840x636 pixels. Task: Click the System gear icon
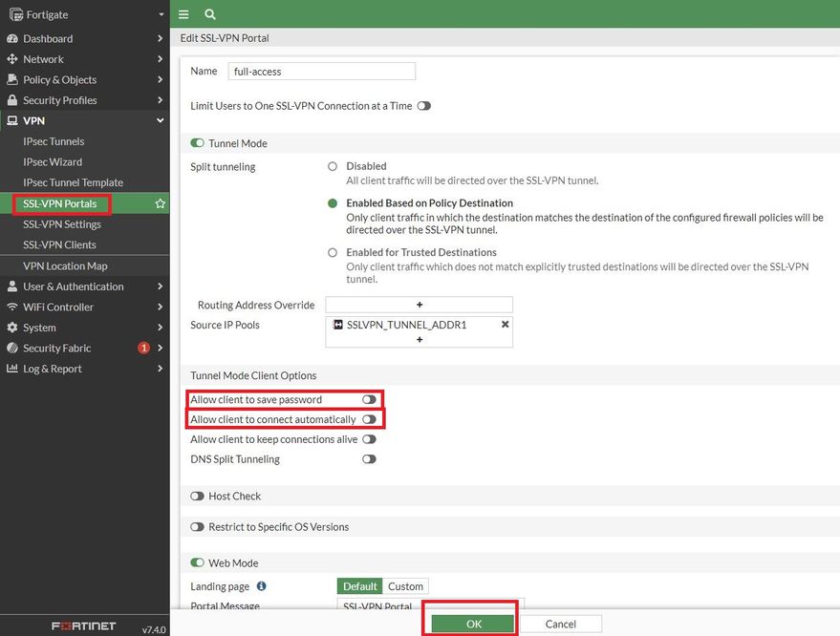point(12,328)
